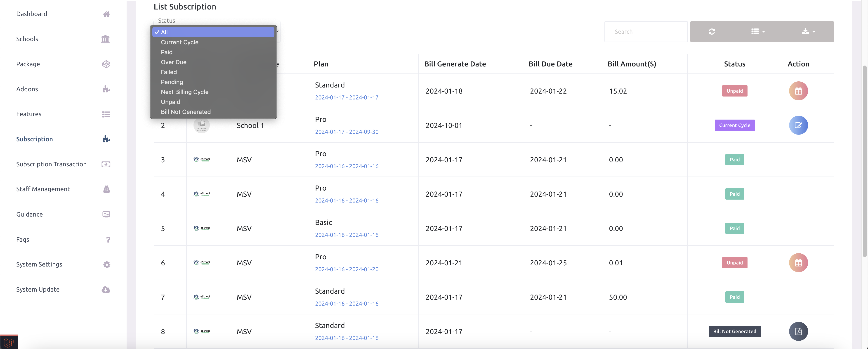Open Schools from sidebar
The width and height of the screenshot is (868, 349).
pos(27,39)
